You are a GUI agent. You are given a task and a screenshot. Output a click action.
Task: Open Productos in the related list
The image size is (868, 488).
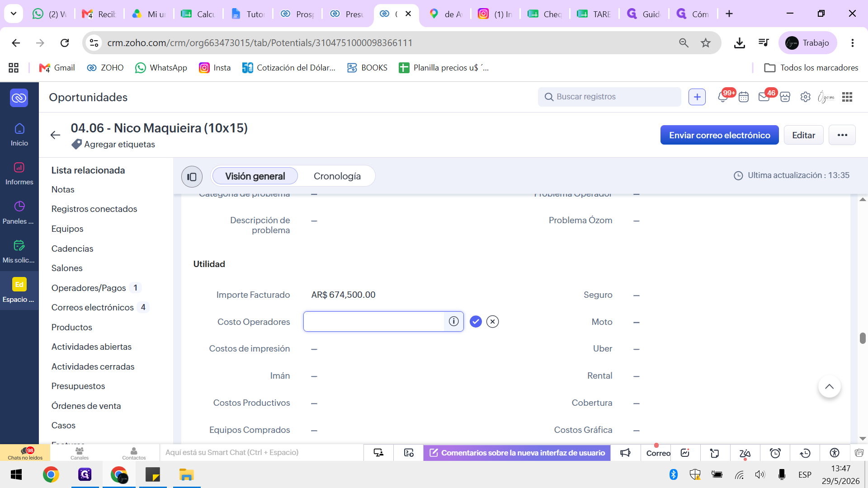click(x=72, y=327)
